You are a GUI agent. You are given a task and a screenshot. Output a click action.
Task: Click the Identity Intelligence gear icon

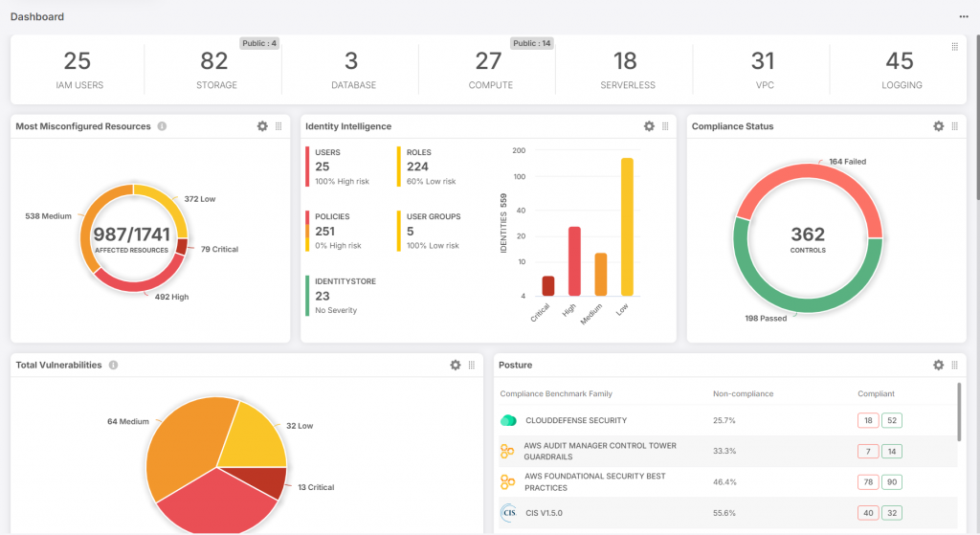[x=649, y=126]
